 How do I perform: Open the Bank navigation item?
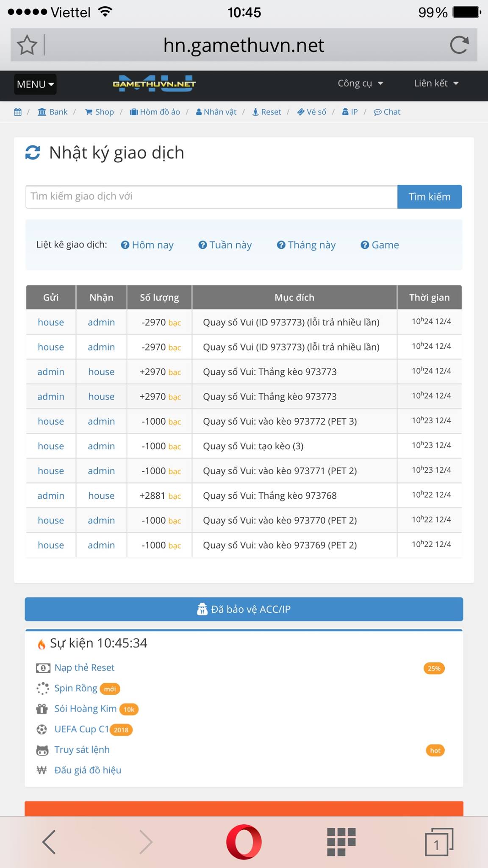click(53, 112)
